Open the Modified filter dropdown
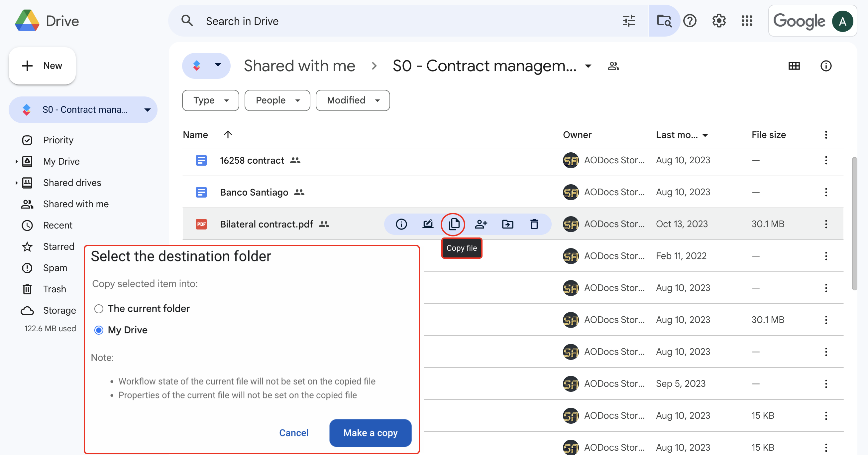868x455 pixels. point(353,100)
